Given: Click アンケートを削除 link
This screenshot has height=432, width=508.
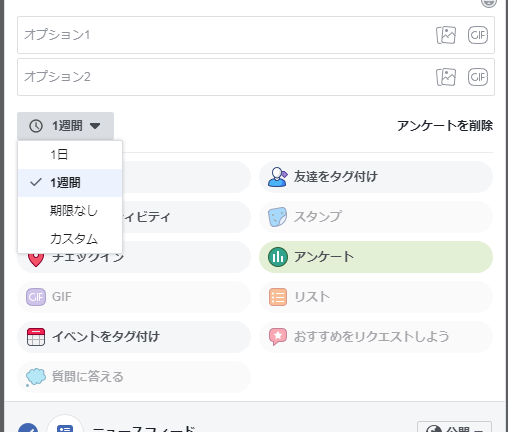Looking at the screenshot, I should [445, 126].
